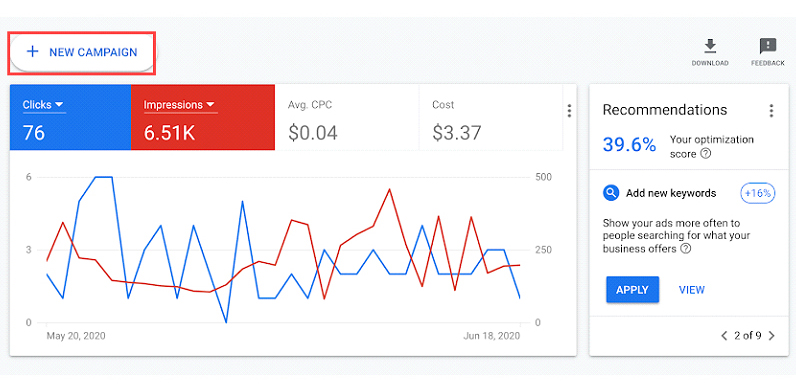Open the chart card three-dot menu

(569, 111)
